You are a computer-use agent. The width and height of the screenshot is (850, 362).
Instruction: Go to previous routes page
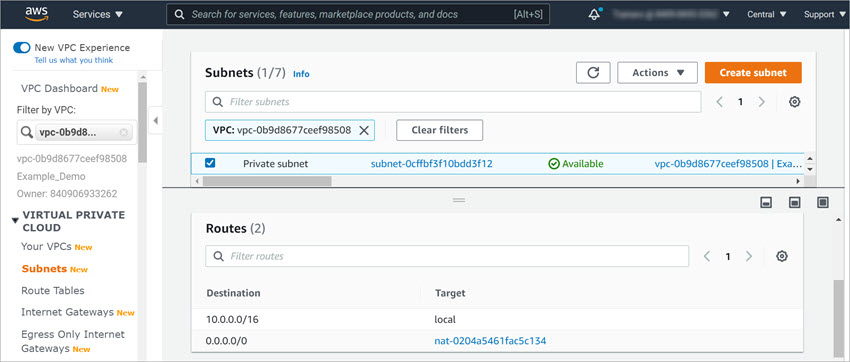(707, 256)
